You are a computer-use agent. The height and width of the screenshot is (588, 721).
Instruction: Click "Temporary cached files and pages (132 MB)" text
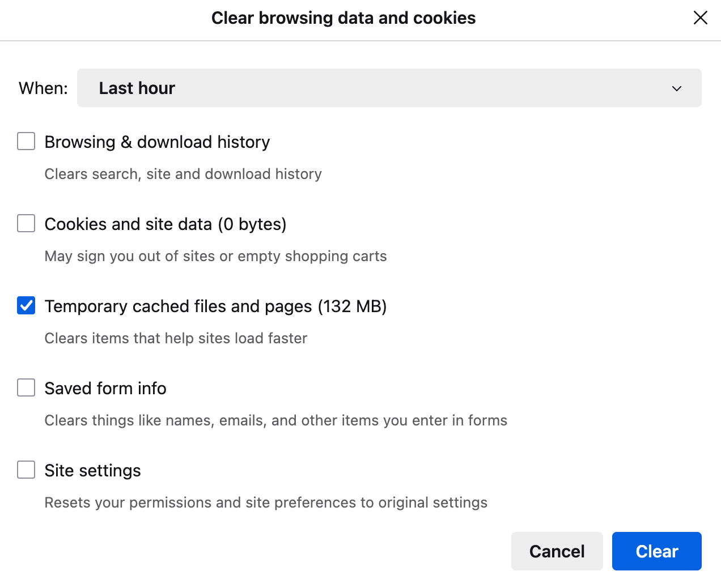click(215, 306)
